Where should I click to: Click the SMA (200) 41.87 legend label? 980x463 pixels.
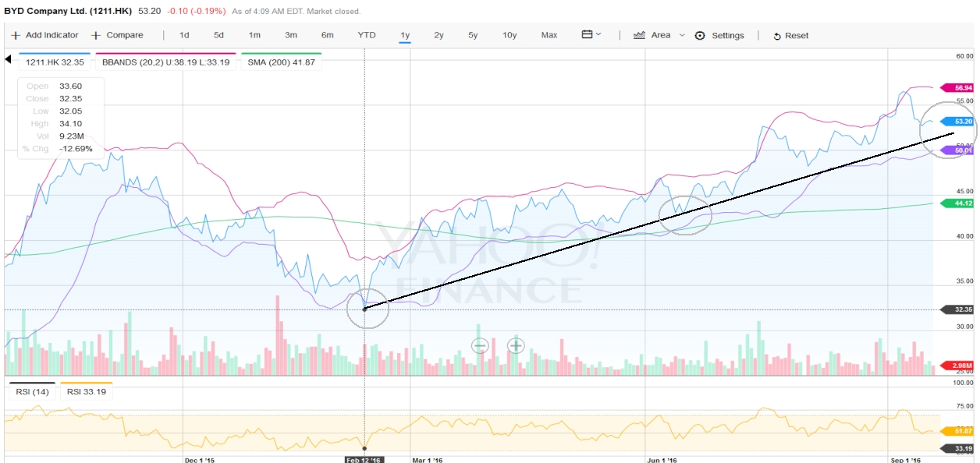pos(280,62)
